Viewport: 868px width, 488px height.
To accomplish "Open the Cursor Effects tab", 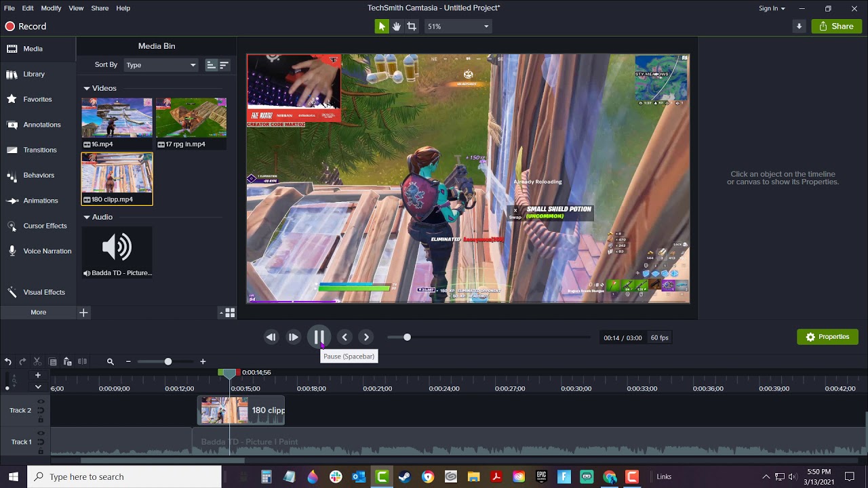I will 38,226.
